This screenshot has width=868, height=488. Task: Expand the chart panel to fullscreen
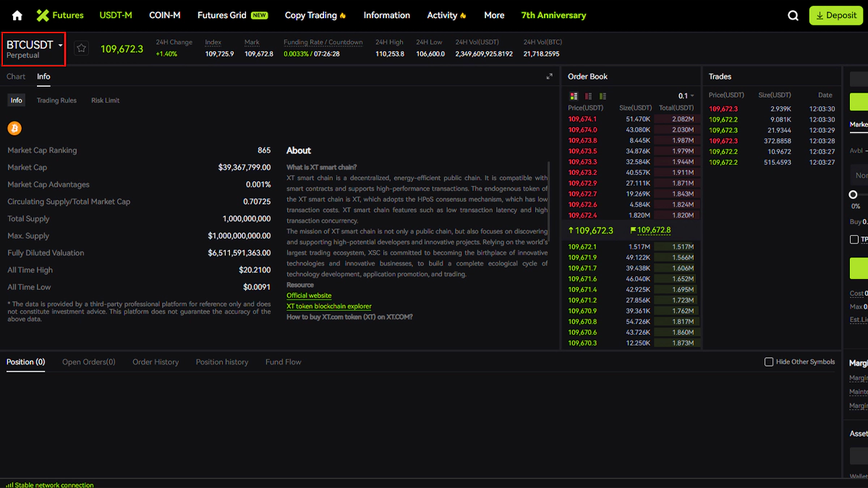coord(549,77)
